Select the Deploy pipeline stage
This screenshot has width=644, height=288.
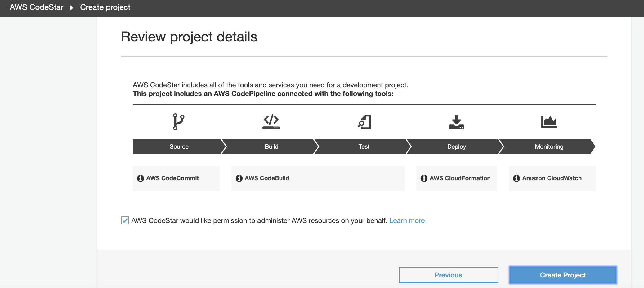click(x=456, y=147)
